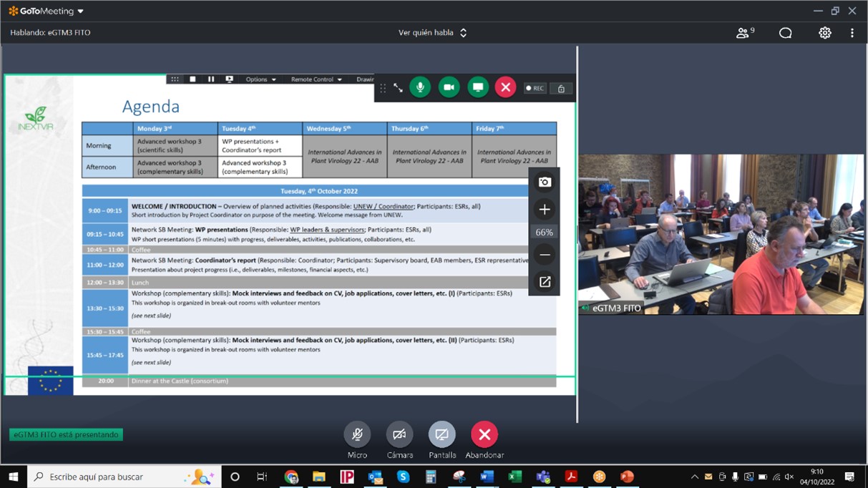Open the chat bubble icon

coord(785,33)
